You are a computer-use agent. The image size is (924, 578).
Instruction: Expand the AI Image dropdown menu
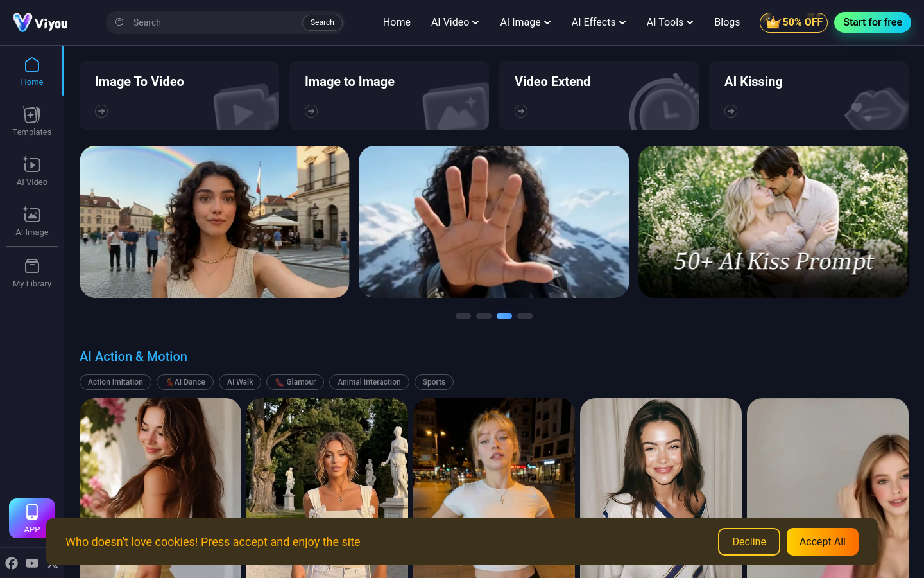(x=526, y=22)
